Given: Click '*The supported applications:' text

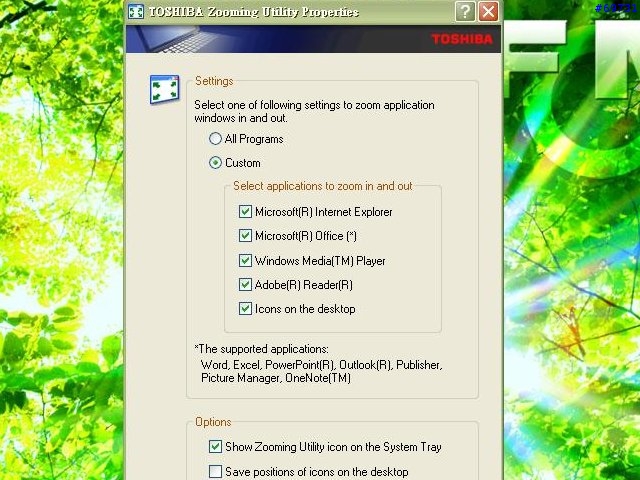Looking at the screenshot, I should coord(261,349).
